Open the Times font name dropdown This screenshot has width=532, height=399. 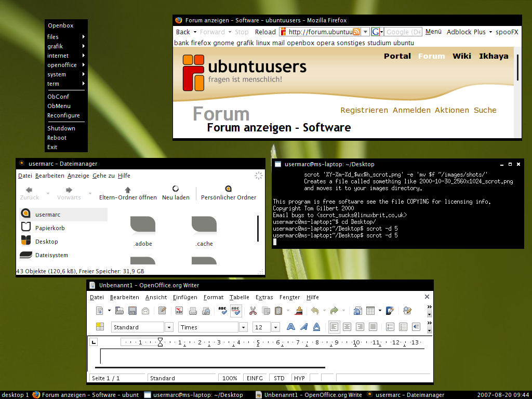coord(243,327)
